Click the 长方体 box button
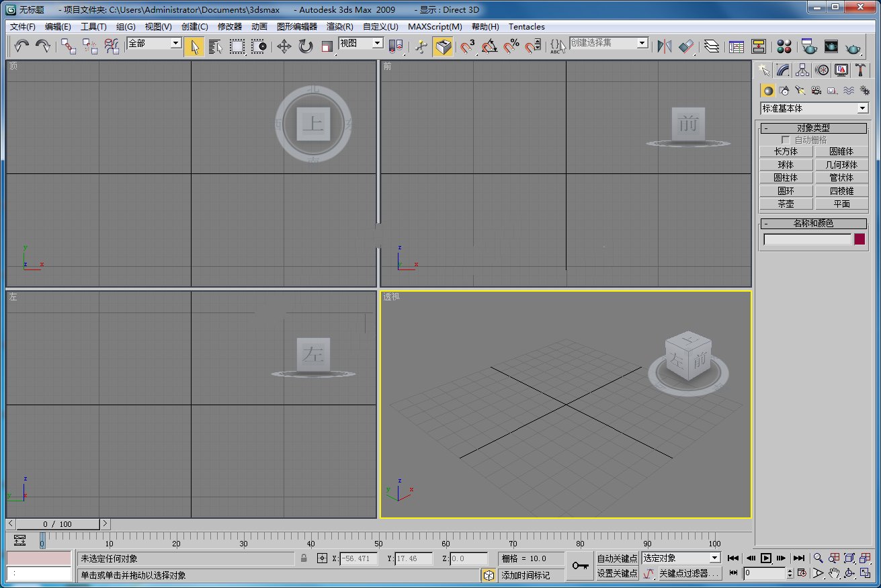The width and height of the screenshot is (881, 588). (786, 151)
